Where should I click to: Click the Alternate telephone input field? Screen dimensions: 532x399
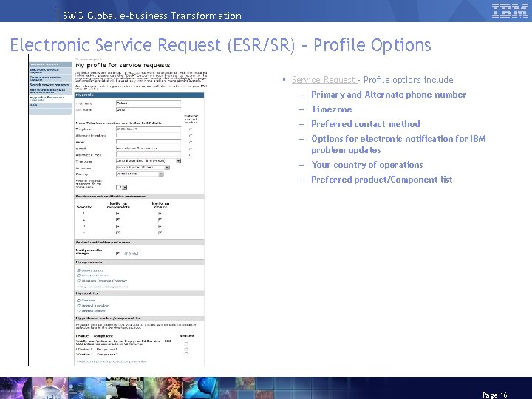[x=149, y=135]
